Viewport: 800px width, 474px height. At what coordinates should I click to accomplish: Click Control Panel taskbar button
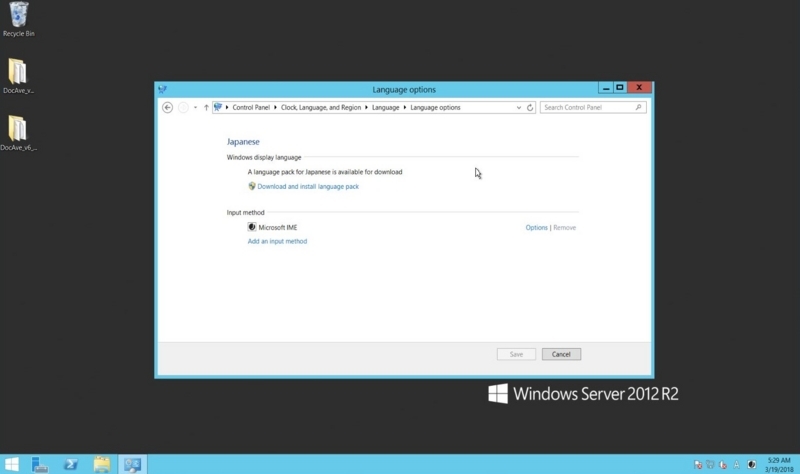[x=133, y=464]
